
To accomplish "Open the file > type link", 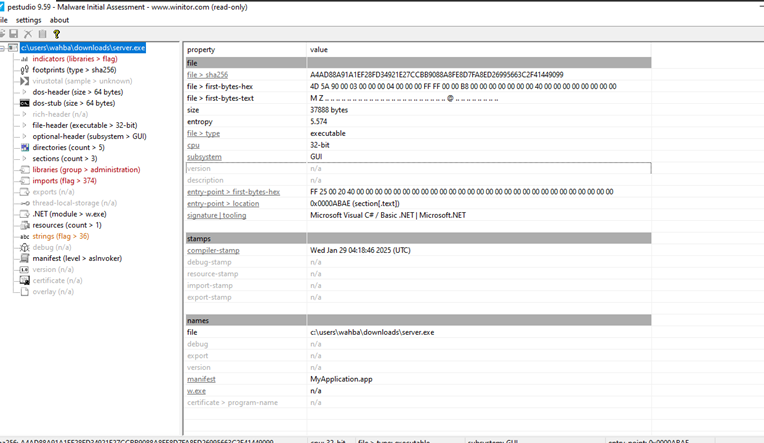I will [x=203, y=133].
